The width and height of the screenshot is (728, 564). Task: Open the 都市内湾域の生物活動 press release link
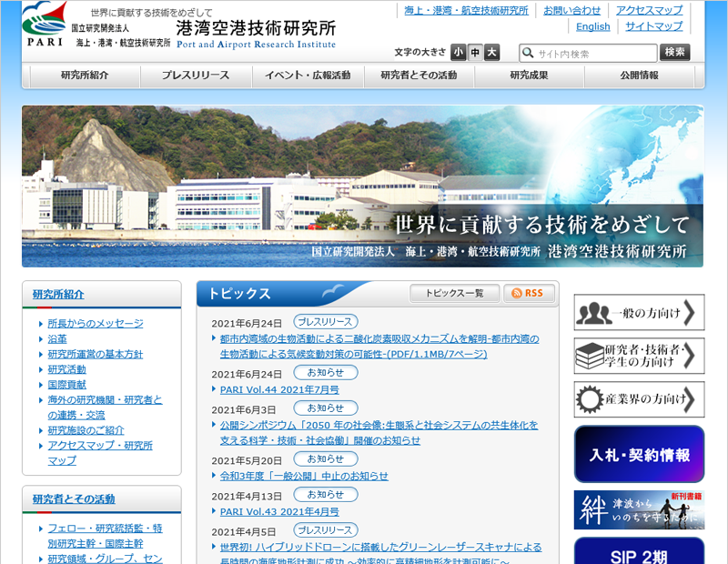[x=379, y=347]
